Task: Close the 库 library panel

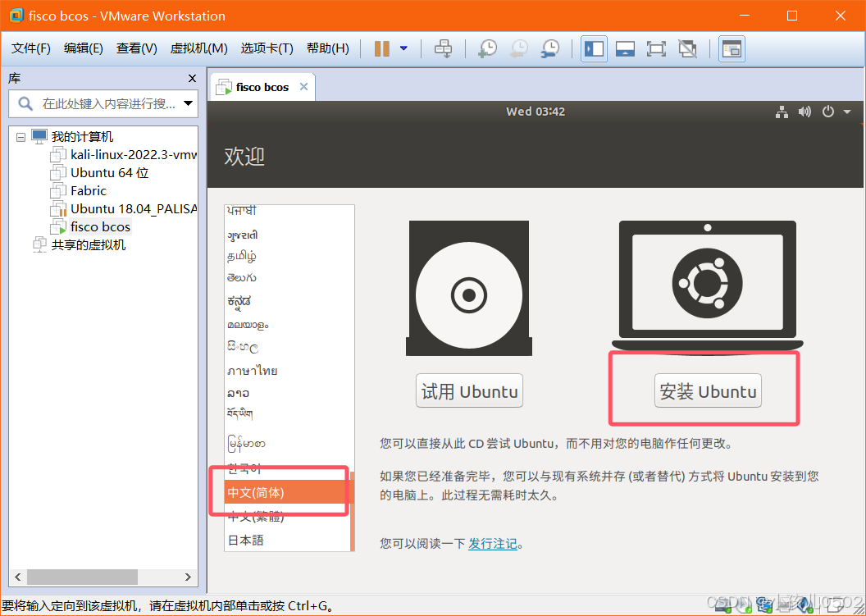Action: (192, 79)
